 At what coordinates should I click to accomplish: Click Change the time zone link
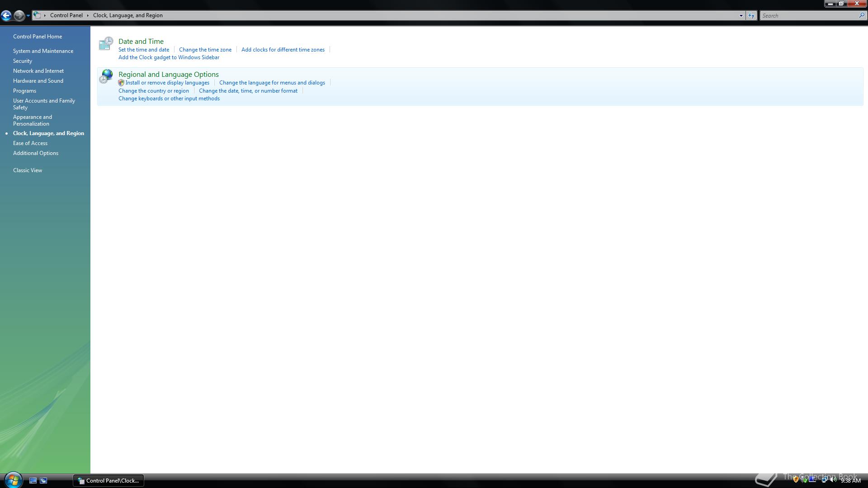(205, 50)
